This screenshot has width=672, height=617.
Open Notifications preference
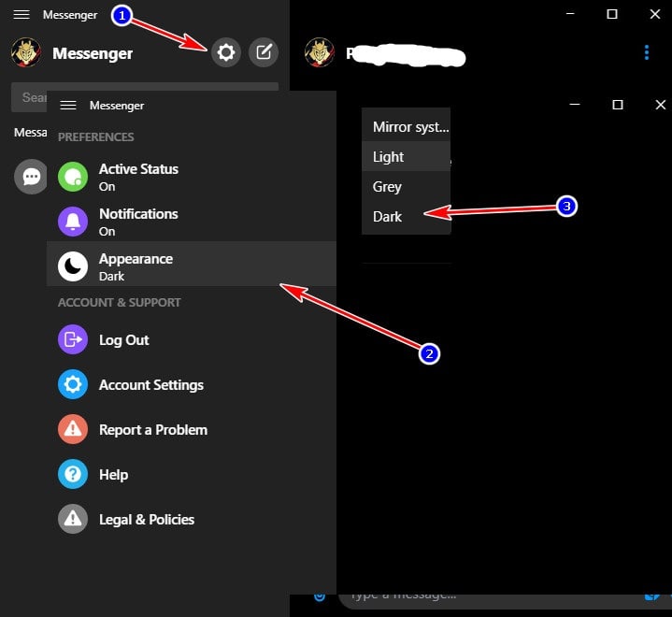tap(192, 222)
